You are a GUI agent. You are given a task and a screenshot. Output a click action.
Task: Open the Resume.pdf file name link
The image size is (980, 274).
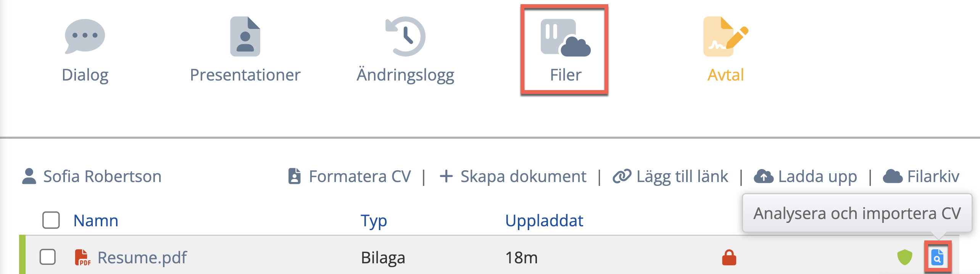142,258
